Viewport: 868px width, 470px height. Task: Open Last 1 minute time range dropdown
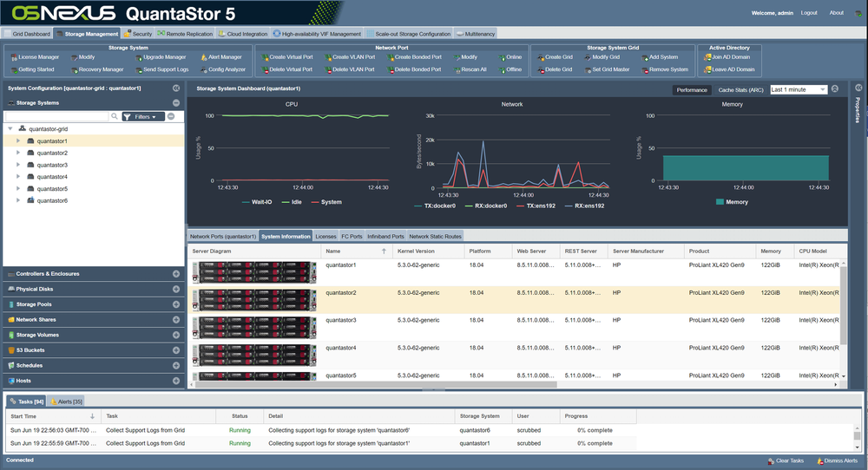[799, 89]
